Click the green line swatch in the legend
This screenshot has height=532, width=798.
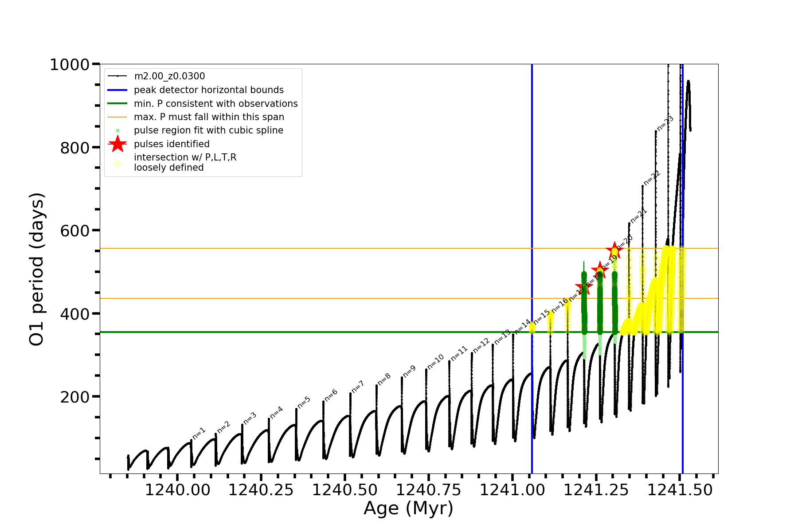(117, 103)
